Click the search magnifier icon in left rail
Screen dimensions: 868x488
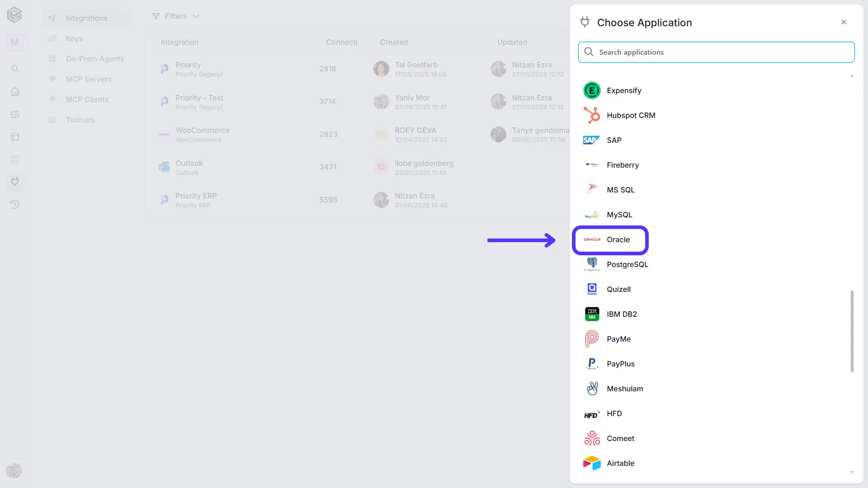(x=15, y=69)
